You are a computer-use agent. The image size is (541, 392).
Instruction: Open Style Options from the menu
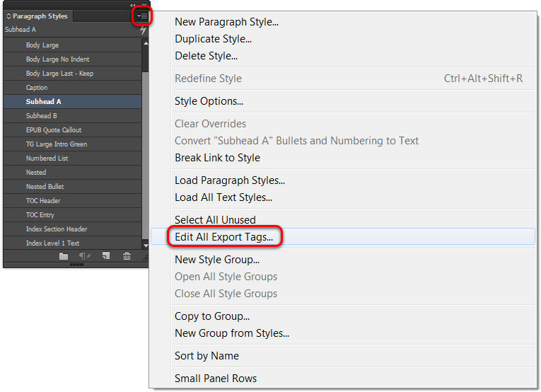point(209,101)
